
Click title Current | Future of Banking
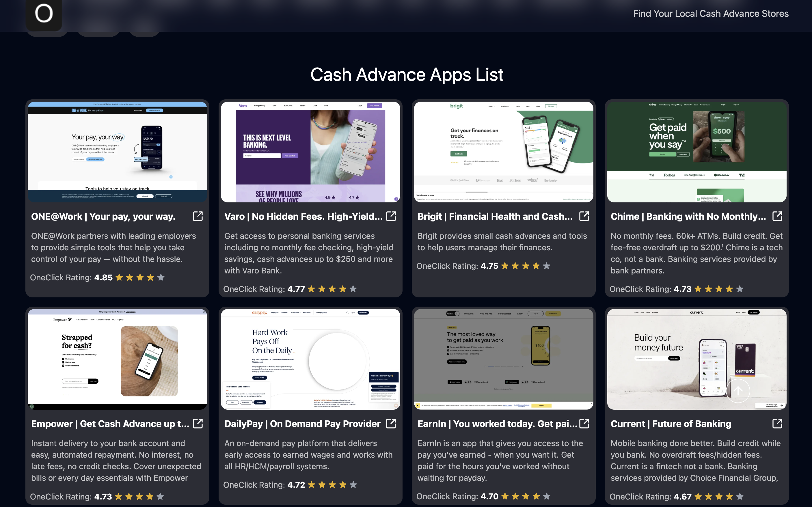[671, 424]
